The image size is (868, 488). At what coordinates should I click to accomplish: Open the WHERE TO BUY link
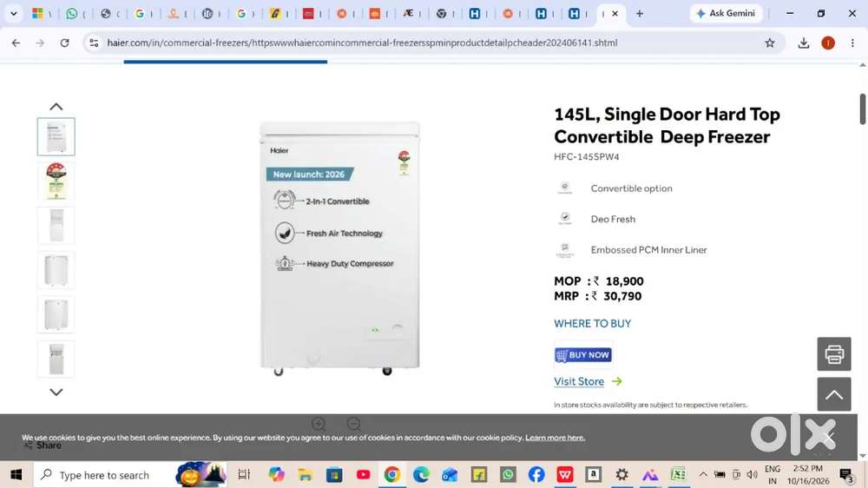592,324
